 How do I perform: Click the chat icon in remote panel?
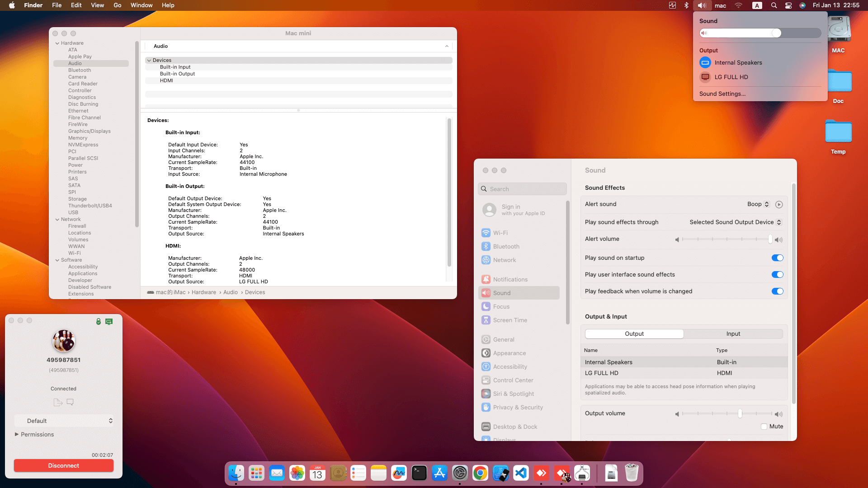pos(70,402)
